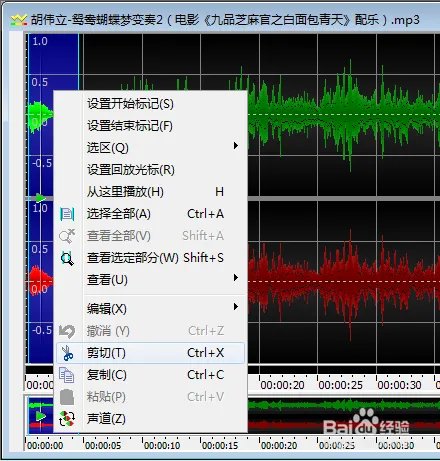Click the undo arrow icon
Screen dimensions: 440x461
[67, 331]
